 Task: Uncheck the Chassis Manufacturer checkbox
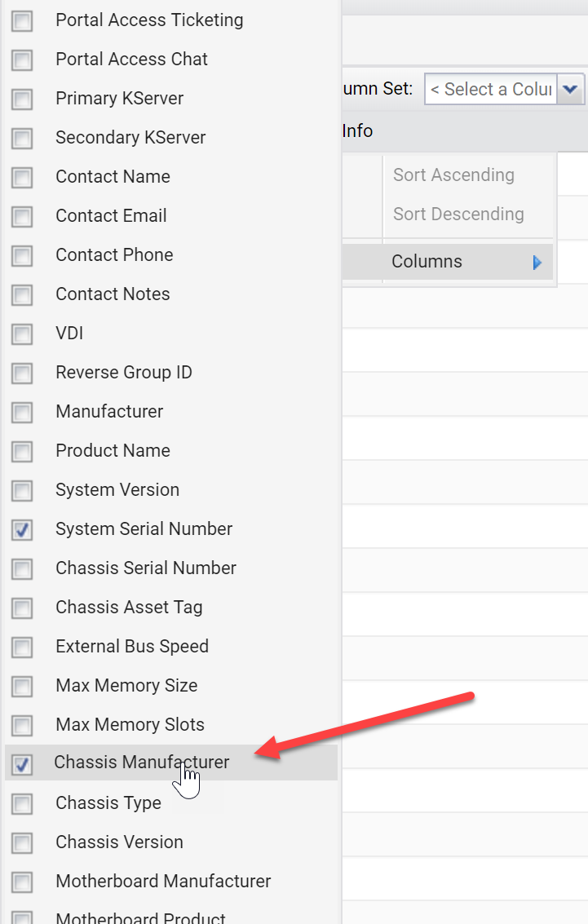pyautogui.click(x=22, y=764)
